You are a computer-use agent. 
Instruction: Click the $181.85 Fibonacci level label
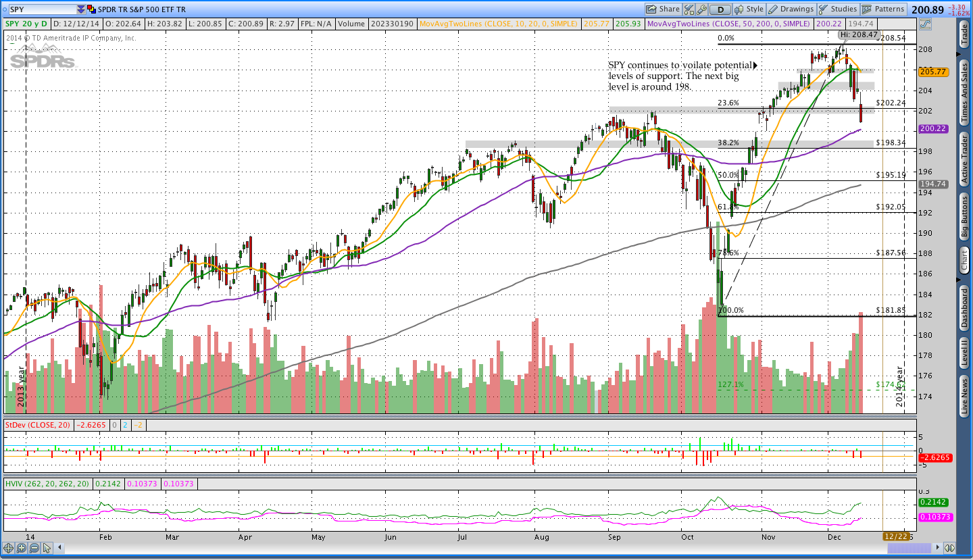pos(890,311)
